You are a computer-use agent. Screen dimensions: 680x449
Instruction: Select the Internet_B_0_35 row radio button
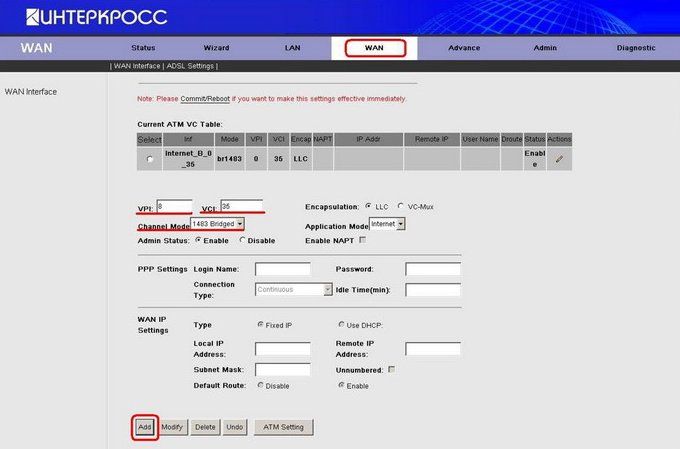point(150,159)
